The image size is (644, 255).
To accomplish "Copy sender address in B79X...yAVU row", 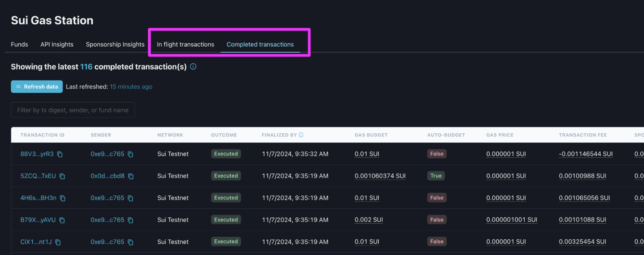I will pyautogui.click(x=131, y=220).
